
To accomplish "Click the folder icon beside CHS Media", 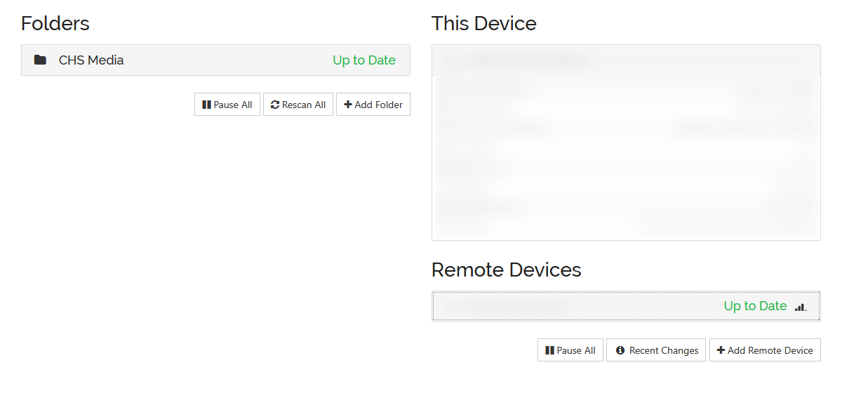I will [x=40, y=60].
